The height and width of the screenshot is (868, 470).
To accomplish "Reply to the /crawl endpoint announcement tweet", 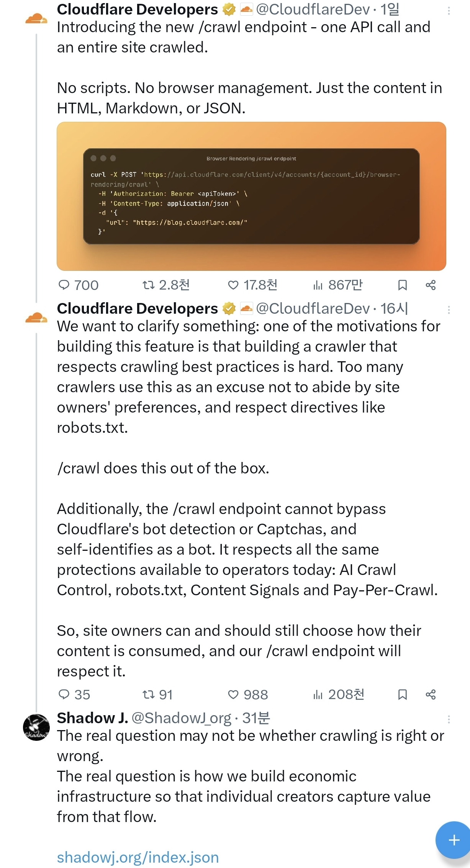I will tap(64, 285).
